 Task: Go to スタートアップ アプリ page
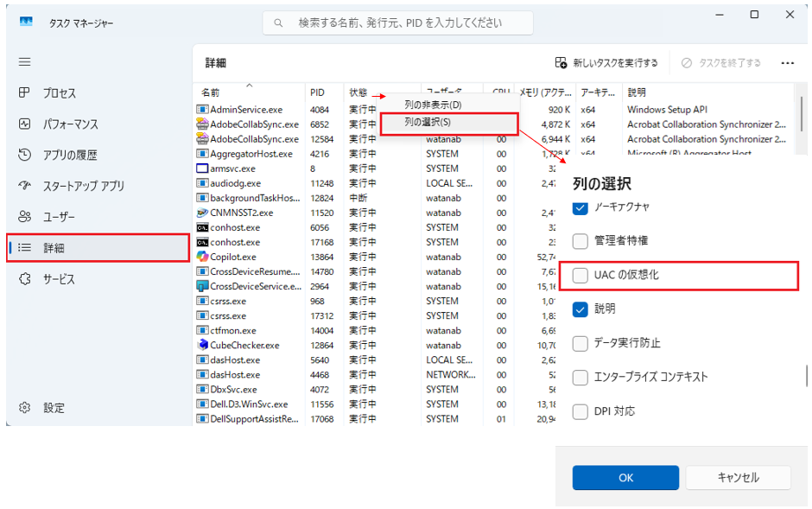tap(98, 186)
